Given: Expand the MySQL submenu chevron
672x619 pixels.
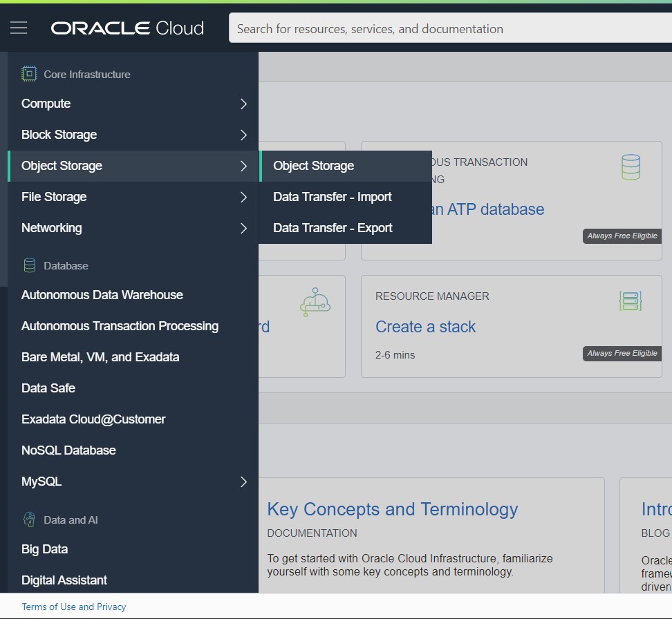Looking at the screenshot, I should tap(243, 482).
